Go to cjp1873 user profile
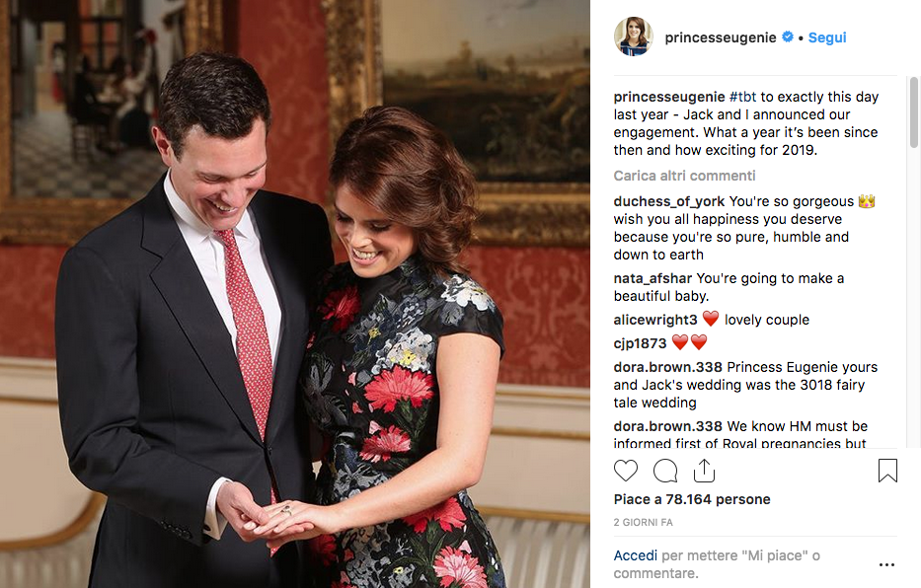Screen dimensions: 921x588 coord(641,343)
